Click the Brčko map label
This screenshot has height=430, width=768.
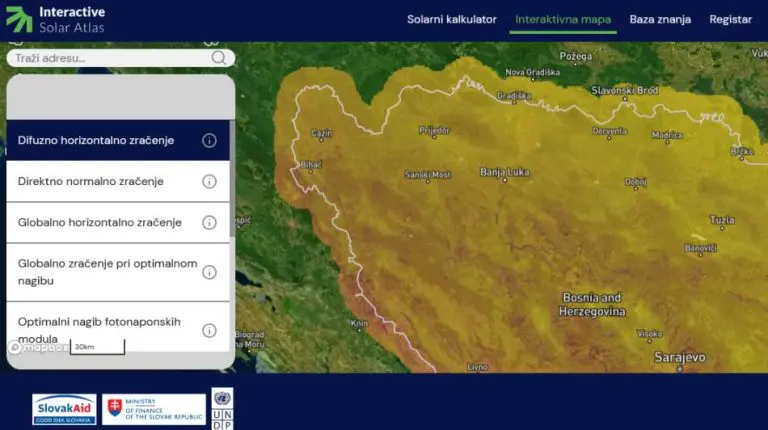pos(742,151)
